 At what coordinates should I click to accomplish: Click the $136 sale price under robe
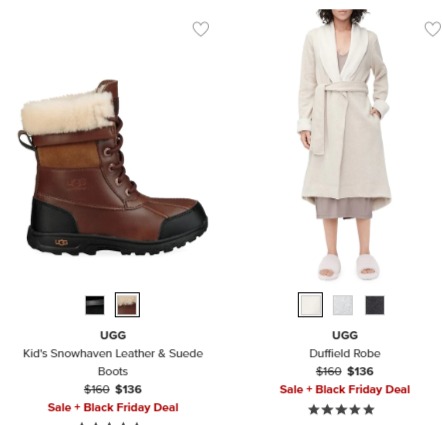(x=360, y=371)
